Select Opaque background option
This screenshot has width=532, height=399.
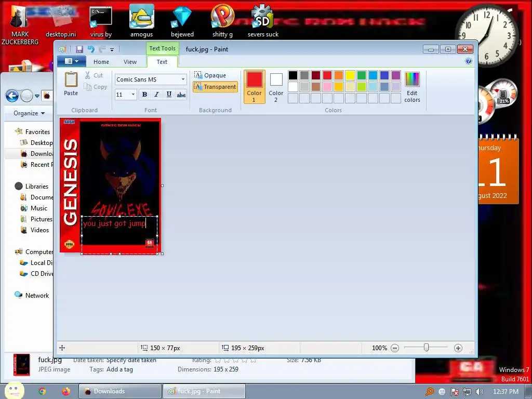210,75
